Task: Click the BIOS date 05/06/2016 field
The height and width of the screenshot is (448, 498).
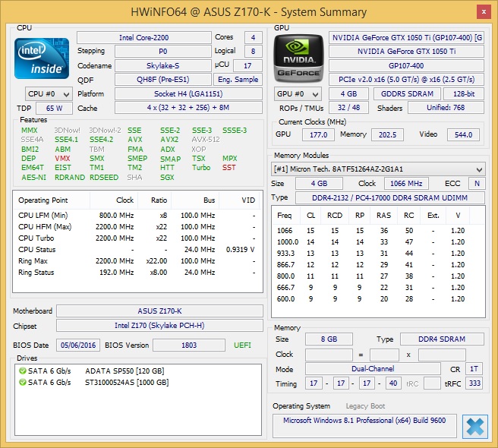Action: tap(78, 345)
